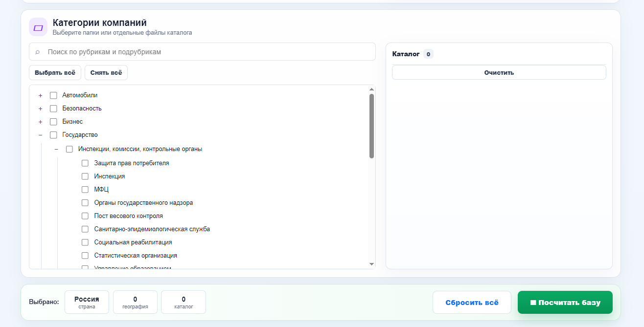Viewport: 644px width, 327px height.
Task: Click the Автомобили label in the tree
Action: click(x=80, y=95)
